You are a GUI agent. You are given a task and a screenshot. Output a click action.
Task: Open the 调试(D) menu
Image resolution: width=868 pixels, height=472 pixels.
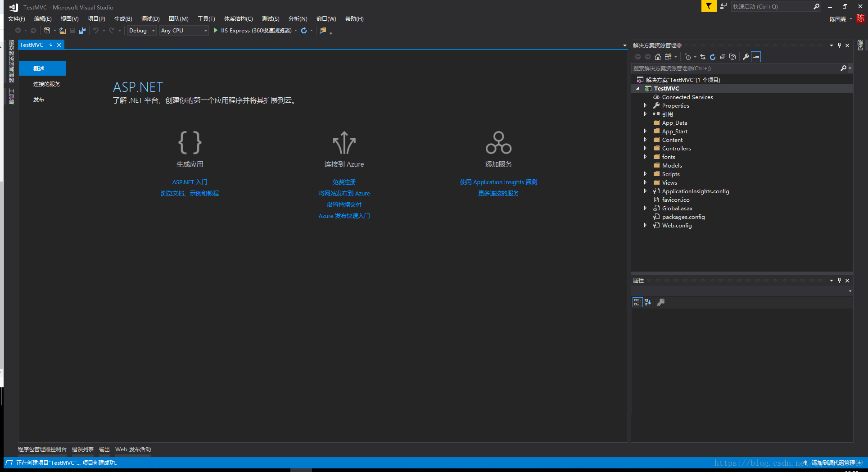[150, 19]
